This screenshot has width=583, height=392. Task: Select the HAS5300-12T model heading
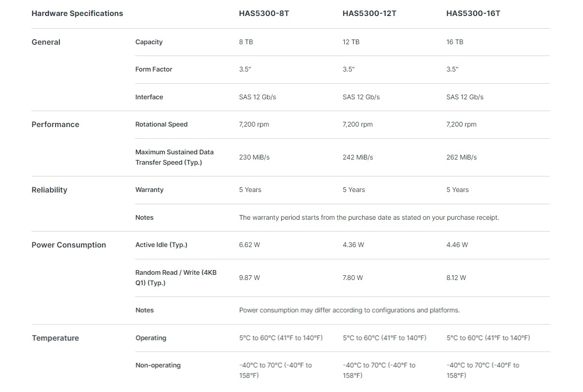pos(369,13)
